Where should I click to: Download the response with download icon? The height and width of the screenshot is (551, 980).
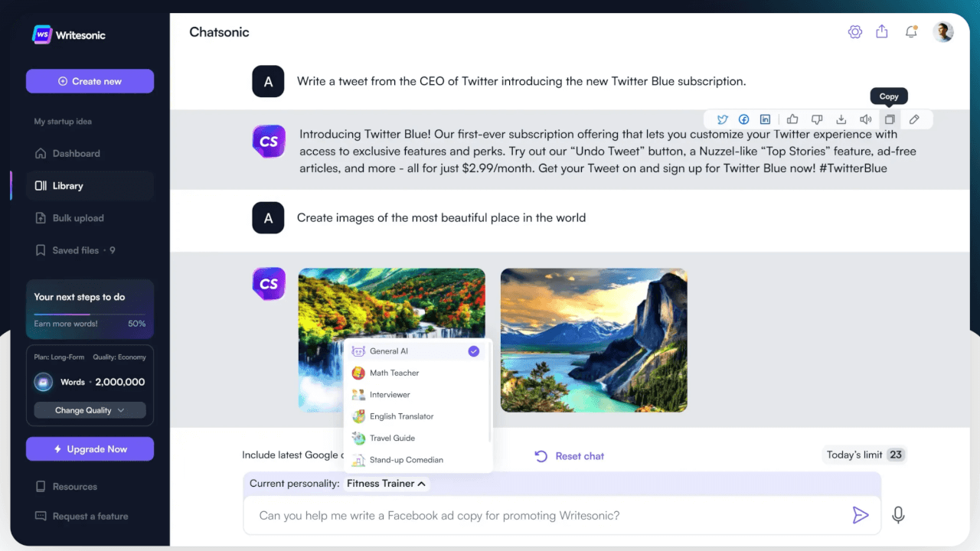coord(841,119)
